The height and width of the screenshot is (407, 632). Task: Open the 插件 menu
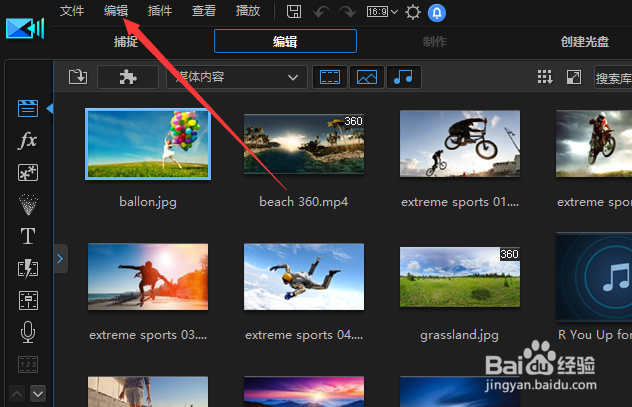160,11
